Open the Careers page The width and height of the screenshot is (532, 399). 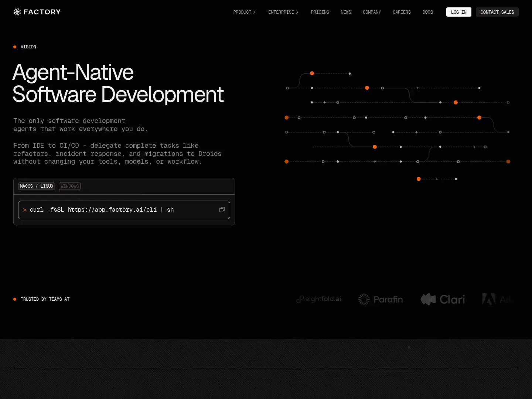(x=402, y=12)
